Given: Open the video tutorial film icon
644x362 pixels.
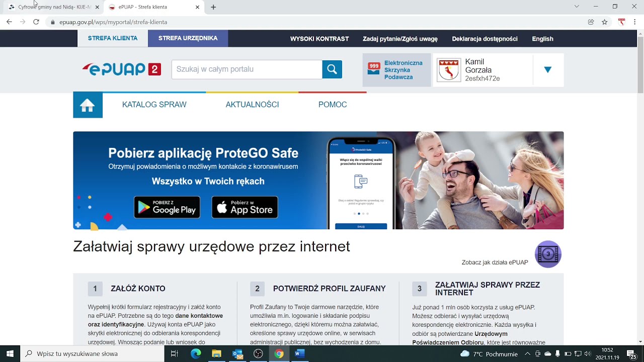Looking at the screenshot, I should (x=548, y=254).
